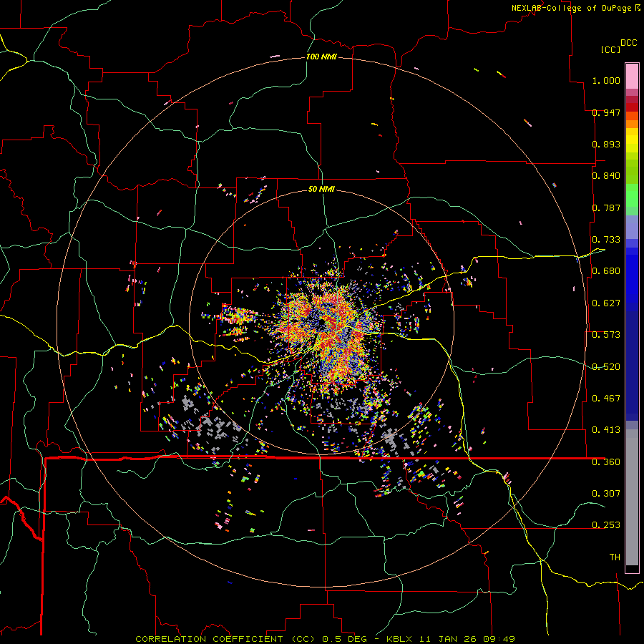Click the 0.787 scale value
The height and width of the screenshot is (644, 644).
coord(606,208)
